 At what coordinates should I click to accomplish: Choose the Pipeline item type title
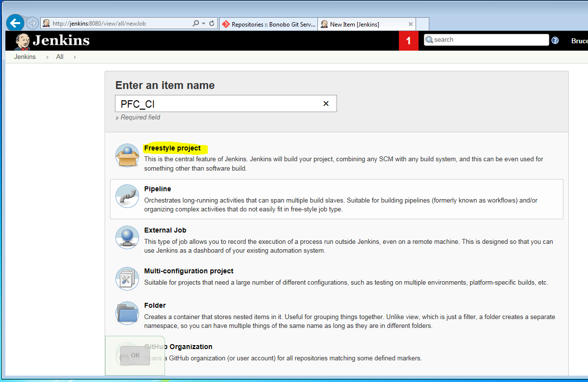(x=158, y=189)
